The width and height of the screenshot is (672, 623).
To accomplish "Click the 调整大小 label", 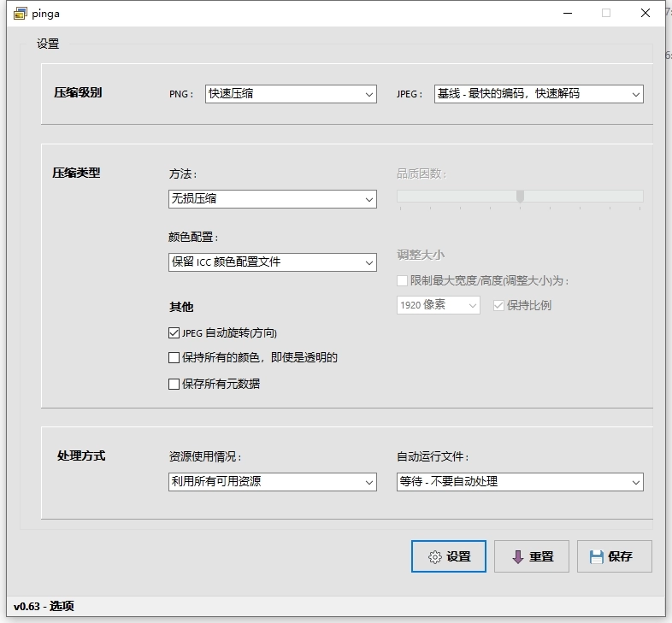I will [421, 255].
